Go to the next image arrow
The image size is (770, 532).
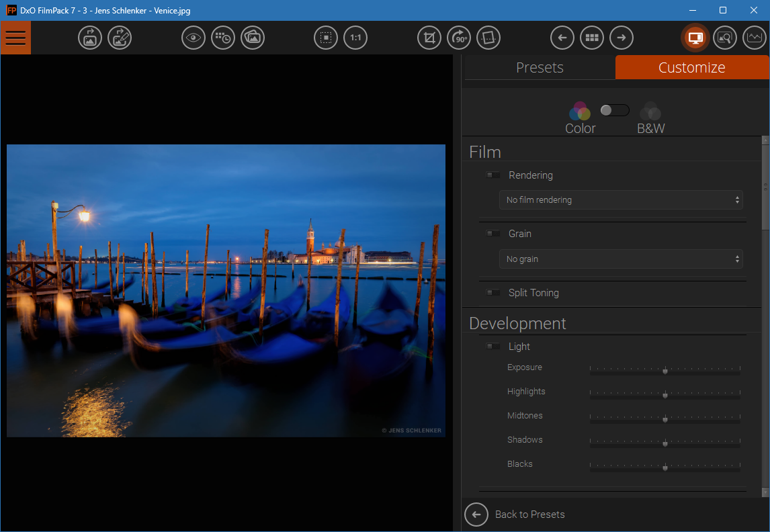(622, 38)
